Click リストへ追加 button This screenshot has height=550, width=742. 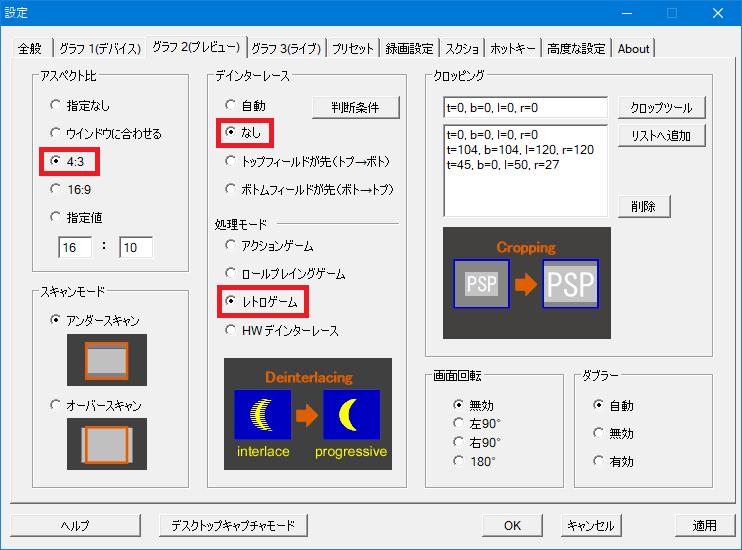(x=661, y=136)
